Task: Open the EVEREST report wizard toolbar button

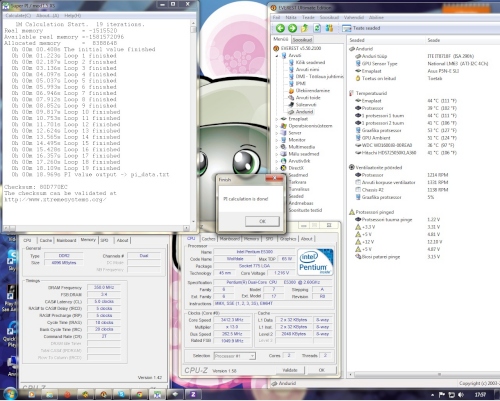Action: (x=362, y=28)
